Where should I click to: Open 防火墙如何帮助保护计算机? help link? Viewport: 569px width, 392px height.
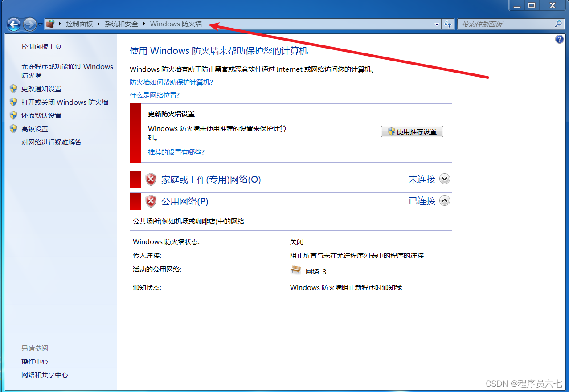pos(172,82)
